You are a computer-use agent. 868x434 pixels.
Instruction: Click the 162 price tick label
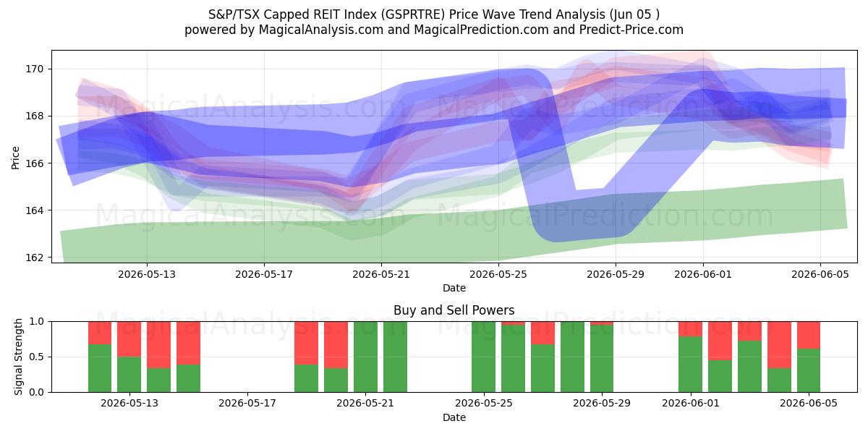(34, 258)
